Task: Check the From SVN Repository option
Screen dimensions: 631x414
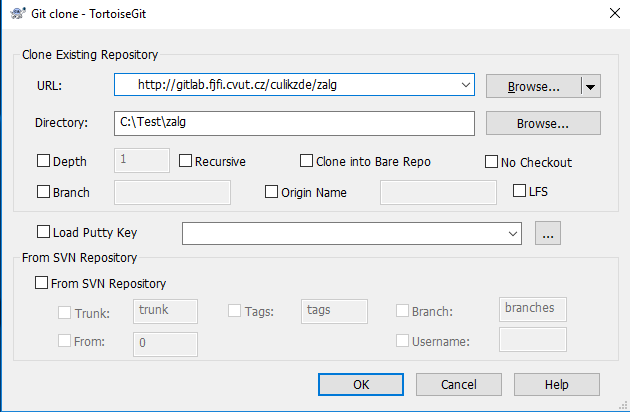Action: [x=41, y=283]
